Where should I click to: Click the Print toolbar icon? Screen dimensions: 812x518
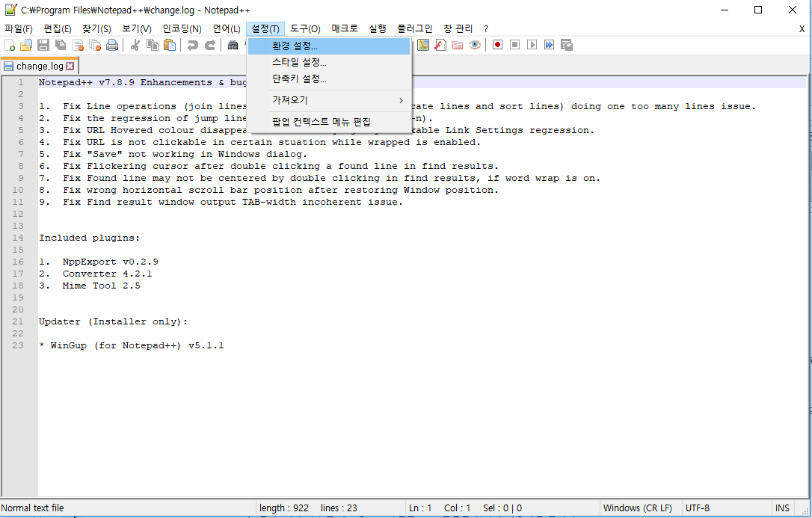[x=112, y=46]
